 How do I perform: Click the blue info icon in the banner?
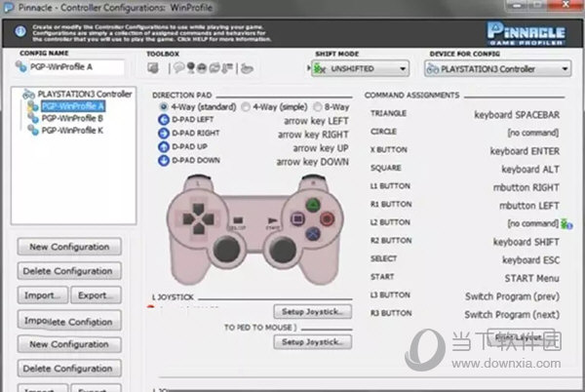coord(20,31)
